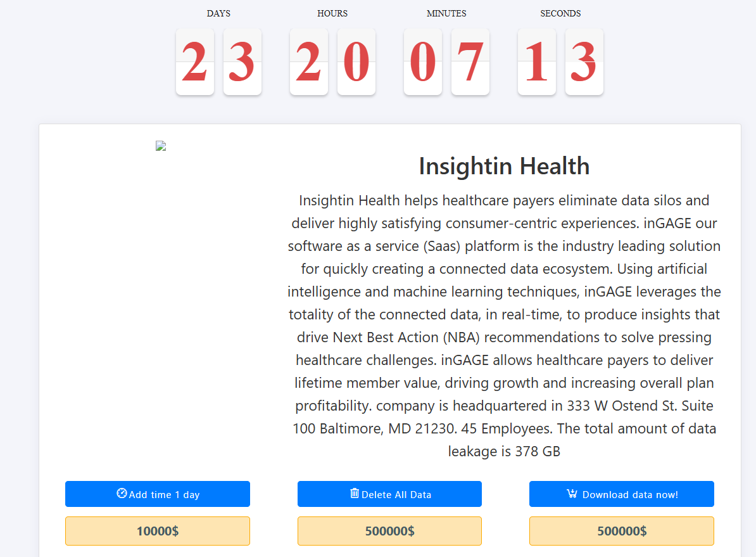
Task: Click the DAYS countdown label
Action: 218,13
